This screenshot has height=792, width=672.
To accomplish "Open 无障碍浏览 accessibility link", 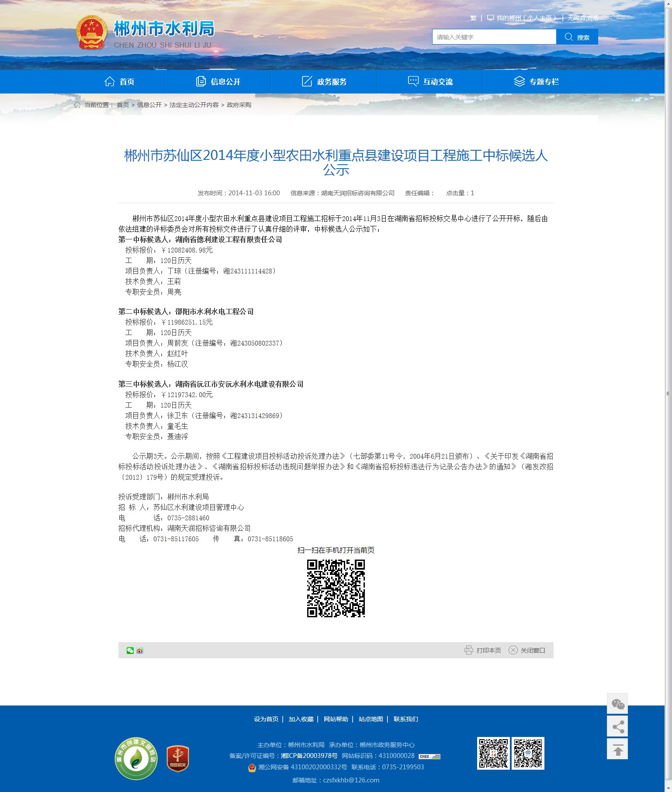I will (582, 18).
